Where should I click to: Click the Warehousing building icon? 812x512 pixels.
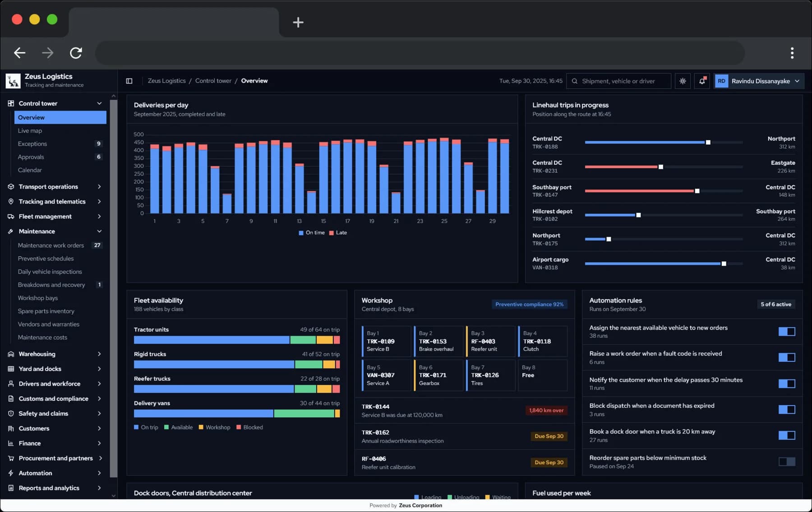[x=11, y=354]
